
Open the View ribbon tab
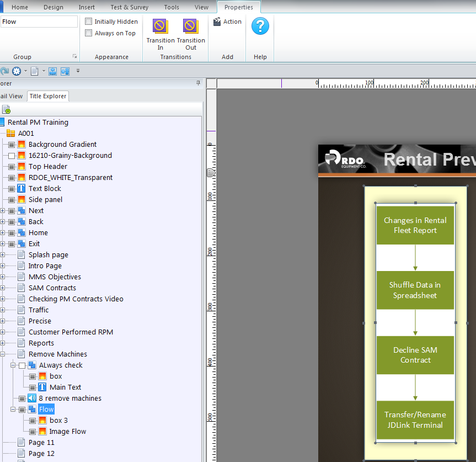tap(201, 7)
